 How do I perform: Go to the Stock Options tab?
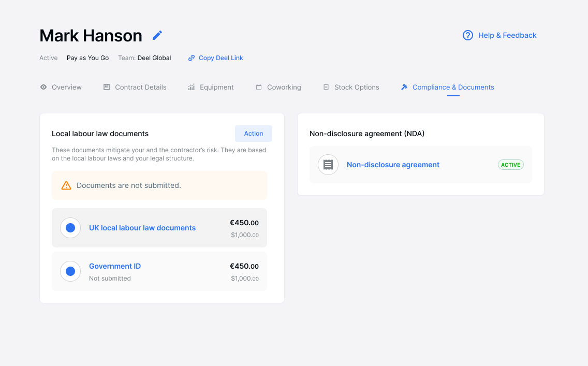point(357,87)
